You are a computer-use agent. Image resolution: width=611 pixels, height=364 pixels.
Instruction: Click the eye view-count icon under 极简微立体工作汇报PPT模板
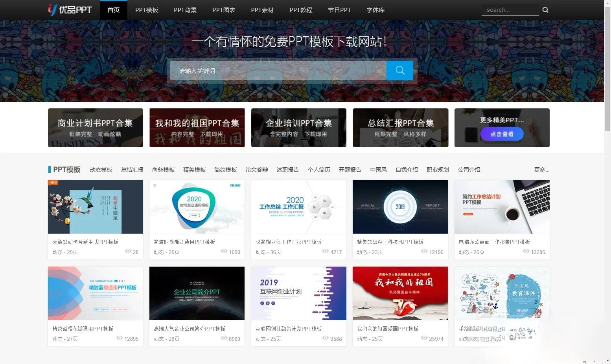click(x=325, y=252)
